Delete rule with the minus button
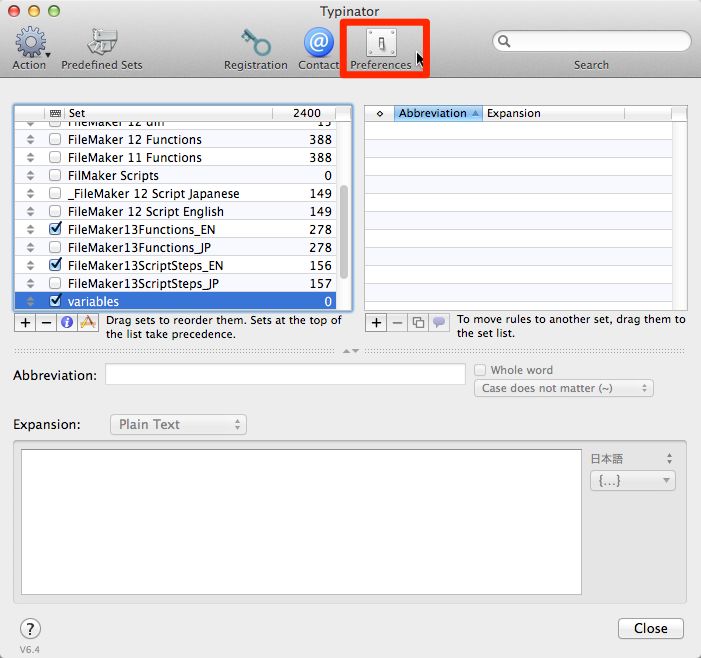The image size is (701, 658). point(397,322)
